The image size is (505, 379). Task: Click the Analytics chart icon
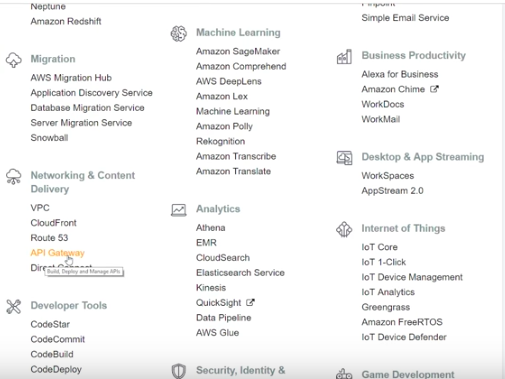pyautogui.click(x=179, y=210)
